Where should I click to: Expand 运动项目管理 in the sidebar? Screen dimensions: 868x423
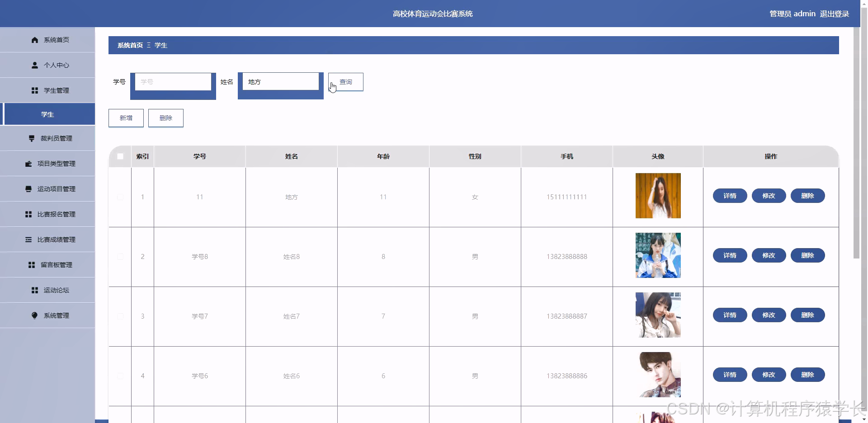click(47, 189)
